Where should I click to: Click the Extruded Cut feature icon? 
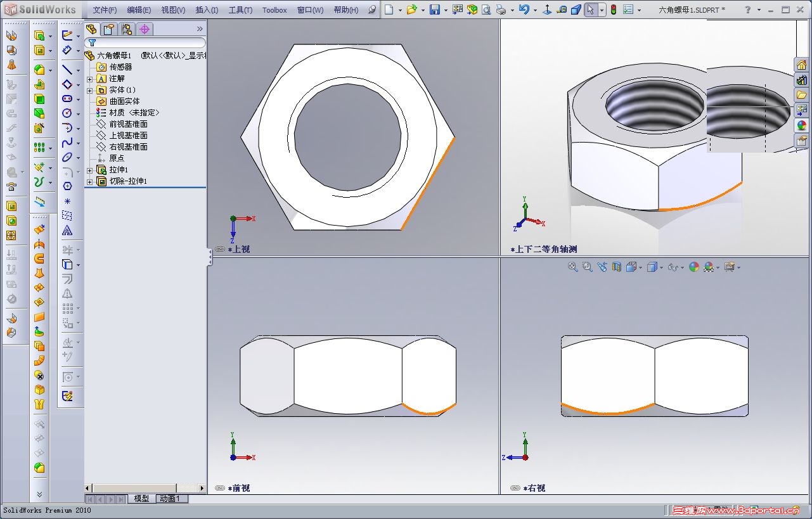click(39, 50)
